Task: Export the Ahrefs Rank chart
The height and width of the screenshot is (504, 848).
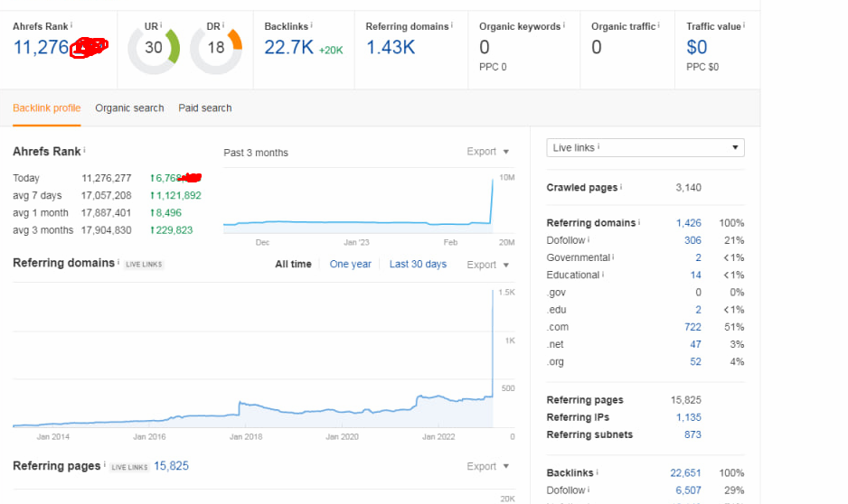Action: tap(488, 152)
